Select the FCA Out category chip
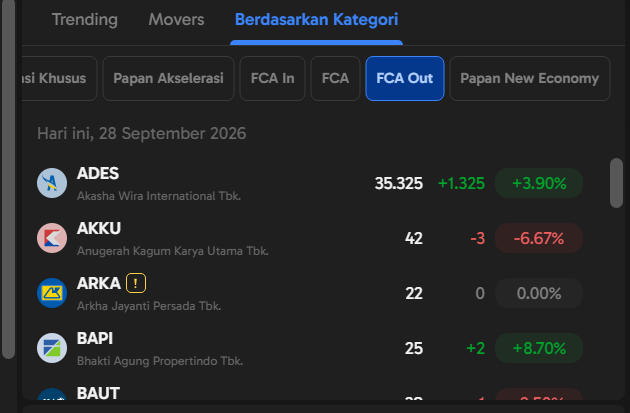 click(x=405, y=78)
